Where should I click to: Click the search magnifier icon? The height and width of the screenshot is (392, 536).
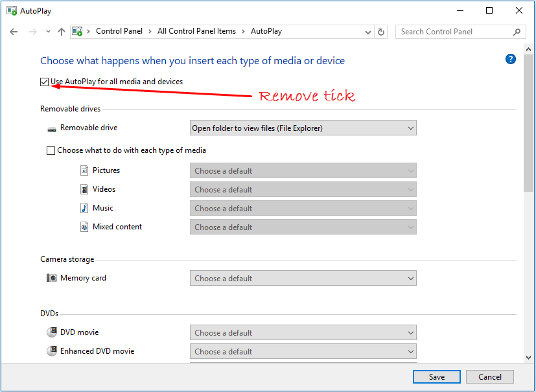tap(517, 32)
